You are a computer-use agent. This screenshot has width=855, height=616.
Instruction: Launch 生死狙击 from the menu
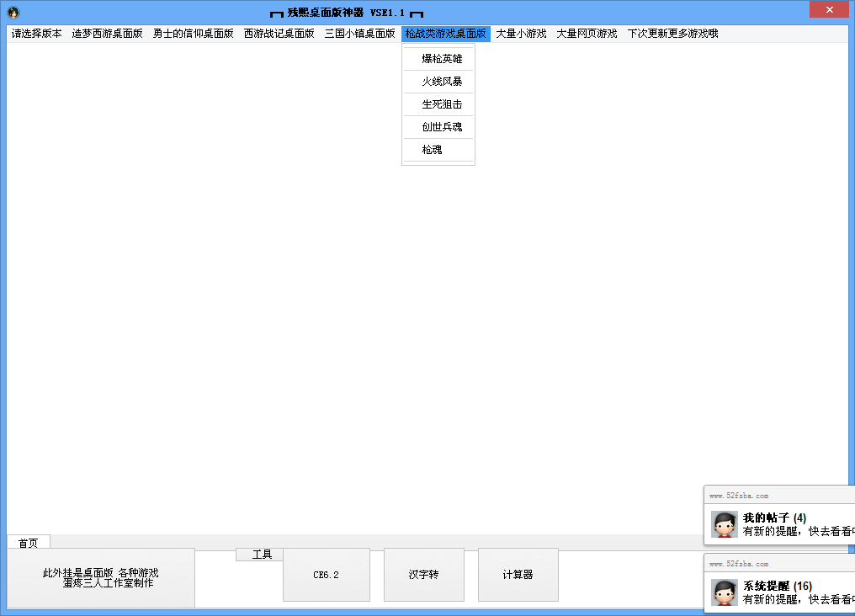pos(442,104)
